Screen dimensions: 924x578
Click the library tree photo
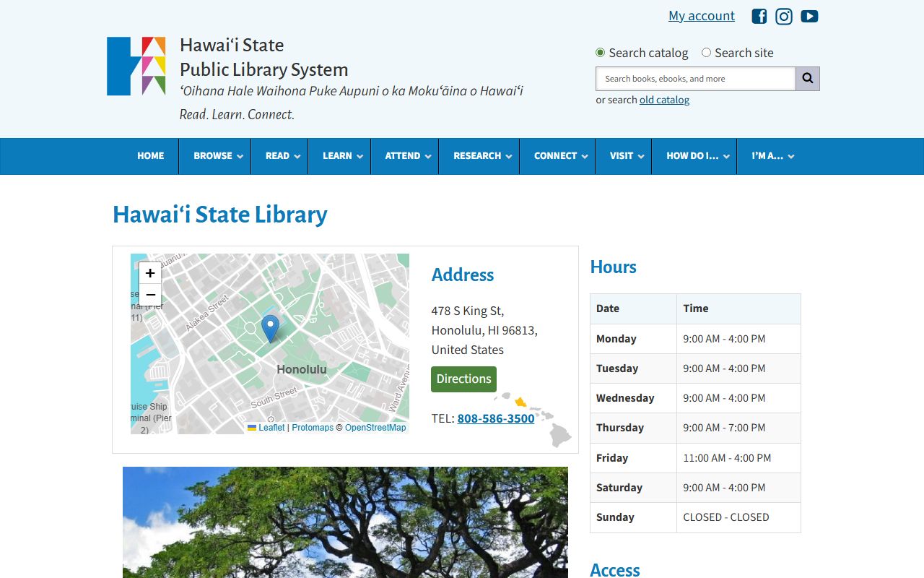tap(345, 522)
